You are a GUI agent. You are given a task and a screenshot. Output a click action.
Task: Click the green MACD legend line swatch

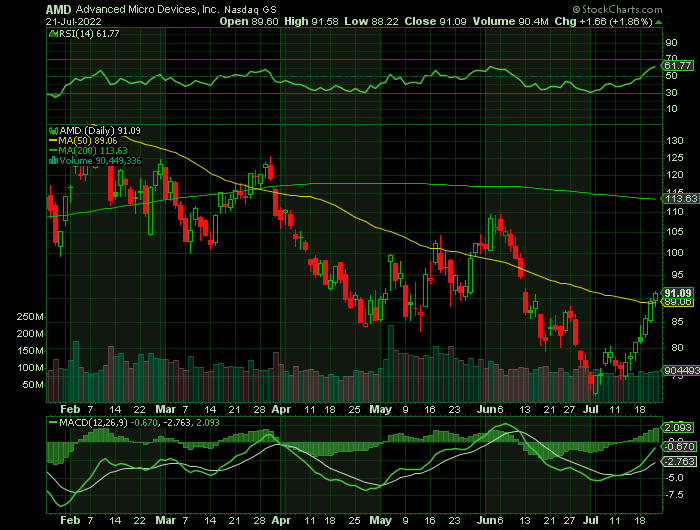[x=53, y=422]
